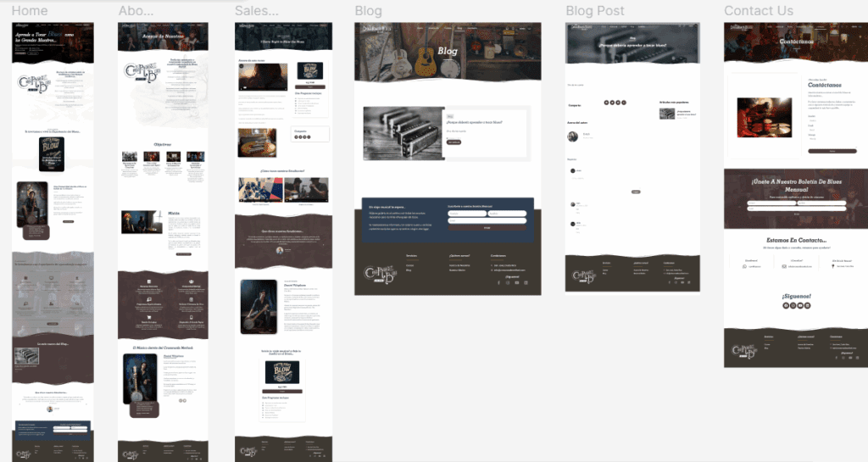
Task: Click the Sales frame title
Action: pyautogui.click(x=256, y=10)
